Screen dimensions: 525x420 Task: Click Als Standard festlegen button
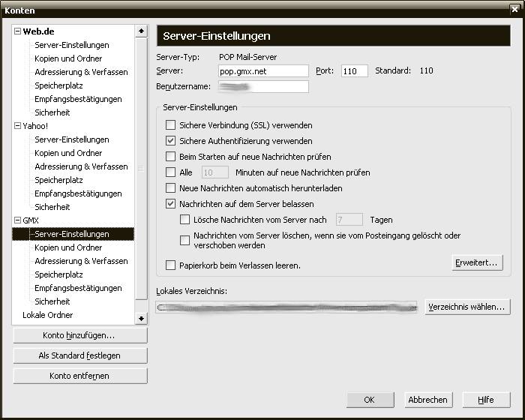tap(80, 355)
